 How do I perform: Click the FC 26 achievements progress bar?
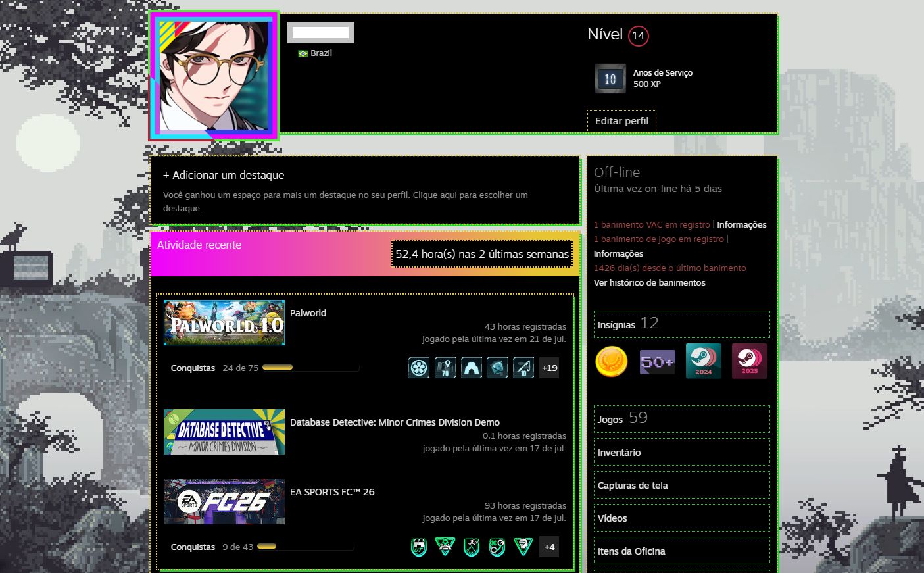(306, 547)
